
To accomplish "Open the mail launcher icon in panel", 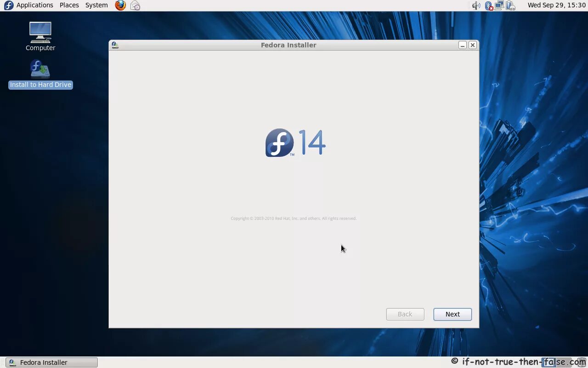I will [x=135, y=6].
